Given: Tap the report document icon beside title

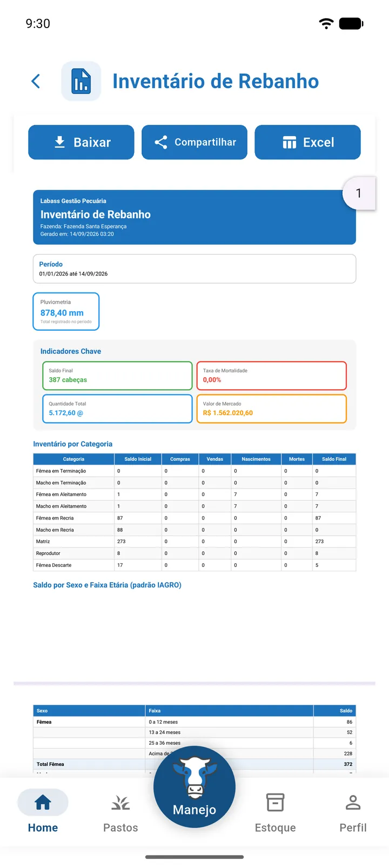Looking at the screenshot, I should tap(81, 81).
